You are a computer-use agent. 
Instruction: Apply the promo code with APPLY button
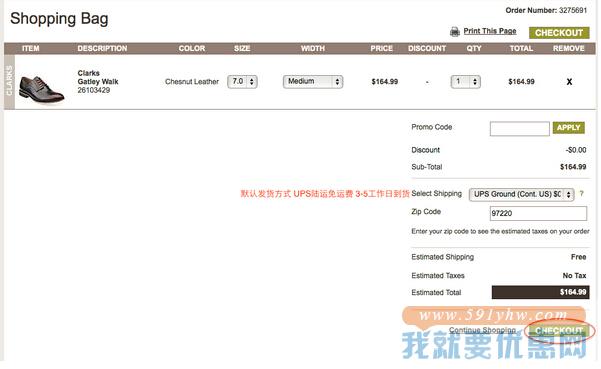pyautogui.click(x=568, y=128)
